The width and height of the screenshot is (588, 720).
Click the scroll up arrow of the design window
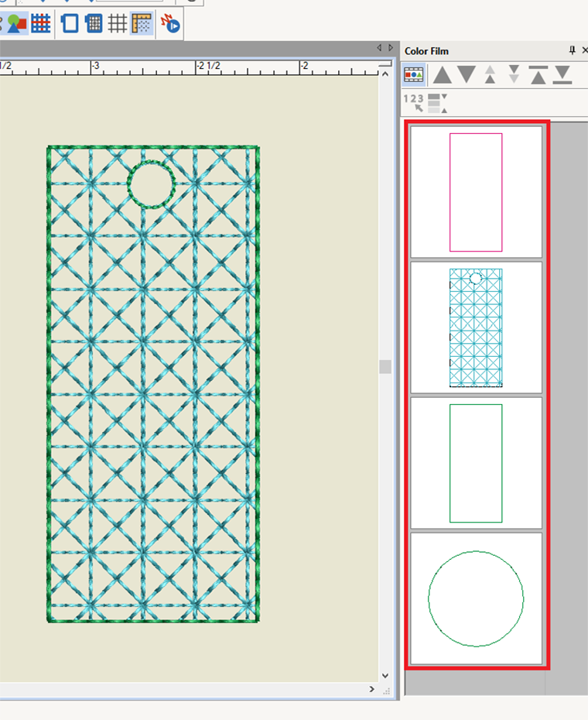(385, 74)
